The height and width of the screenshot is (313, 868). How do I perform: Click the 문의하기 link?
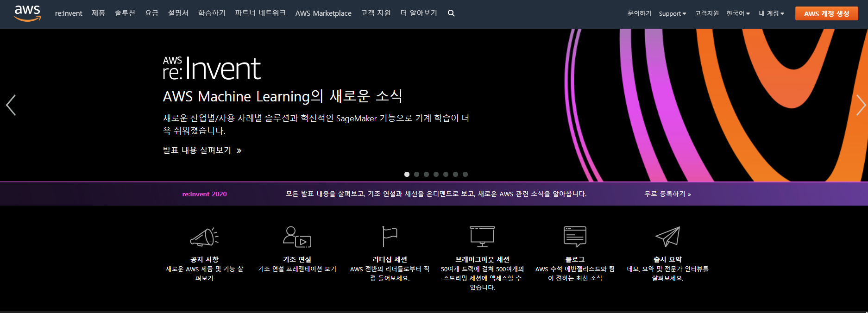pyautogui.click(x=639, y=13)
